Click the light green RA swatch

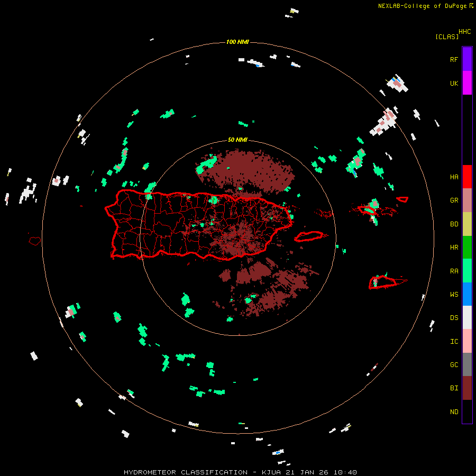(x=467, y=271)
